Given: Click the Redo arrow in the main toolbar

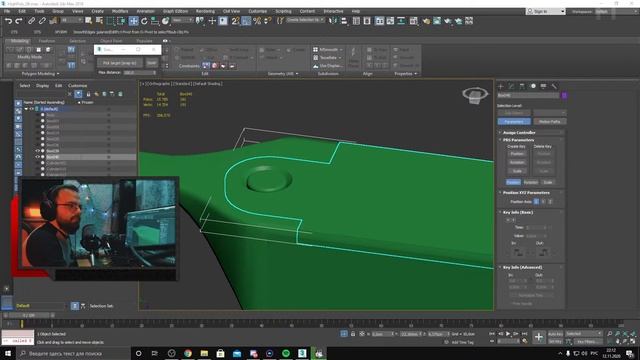Looking at the screenshot, I should pyautogui.click(x=19, y=21).
